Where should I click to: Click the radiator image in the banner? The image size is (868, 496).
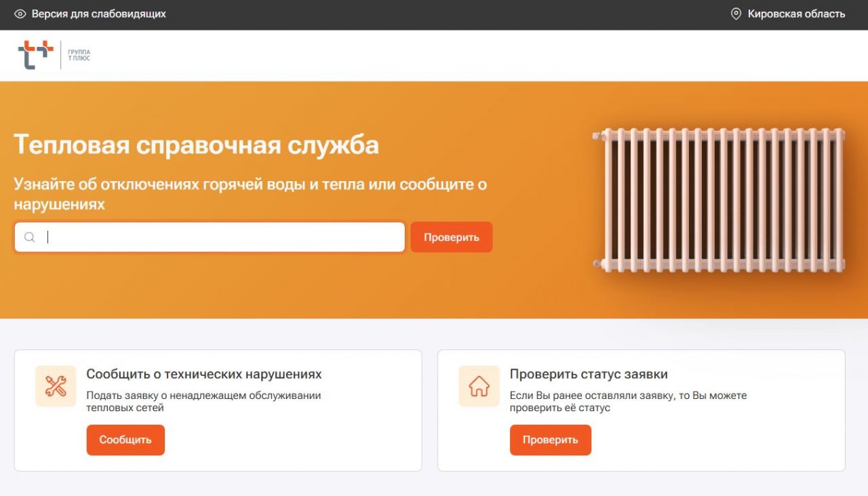point(720,200)
